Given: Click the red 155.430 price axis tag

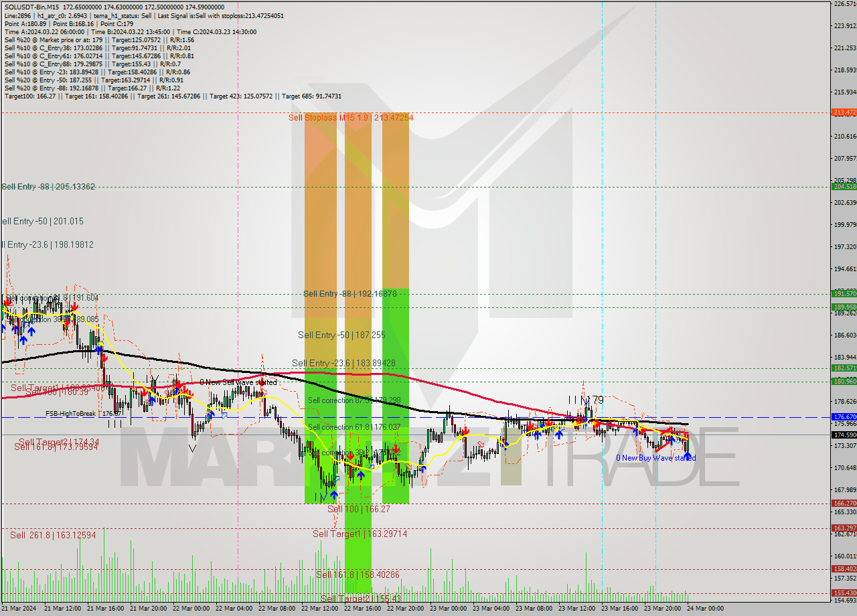Looking at the screenshot, I should (844, 593).
